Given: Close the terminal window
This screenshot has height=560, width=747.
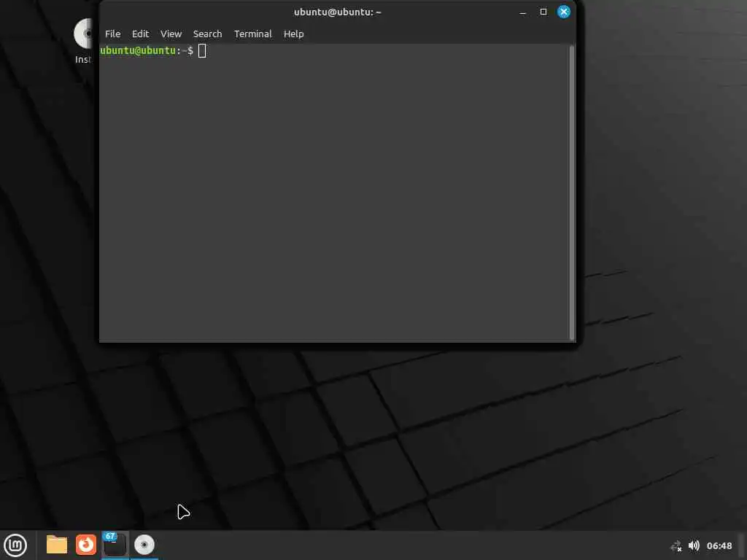Looking at the screenshot, I should 564,12.
